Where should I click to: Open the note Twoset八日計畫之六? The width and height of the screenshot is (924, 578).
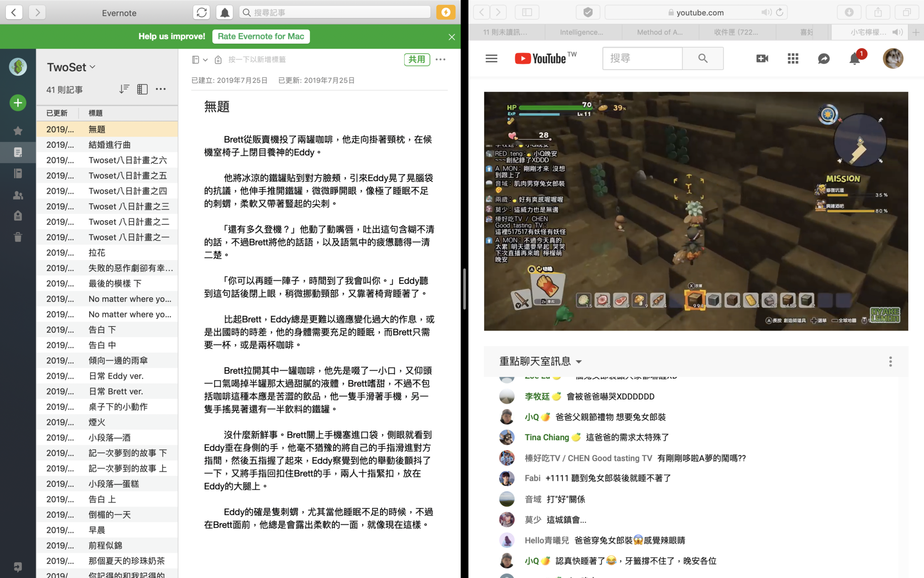click(x=107, y=160)
